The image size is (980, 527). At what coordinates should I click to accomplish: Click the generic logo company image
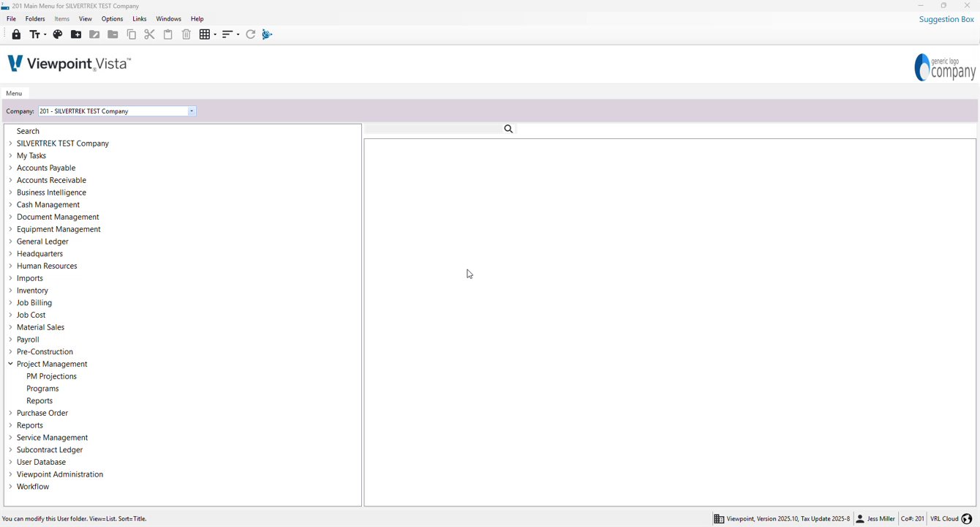[x=945, y=67]
